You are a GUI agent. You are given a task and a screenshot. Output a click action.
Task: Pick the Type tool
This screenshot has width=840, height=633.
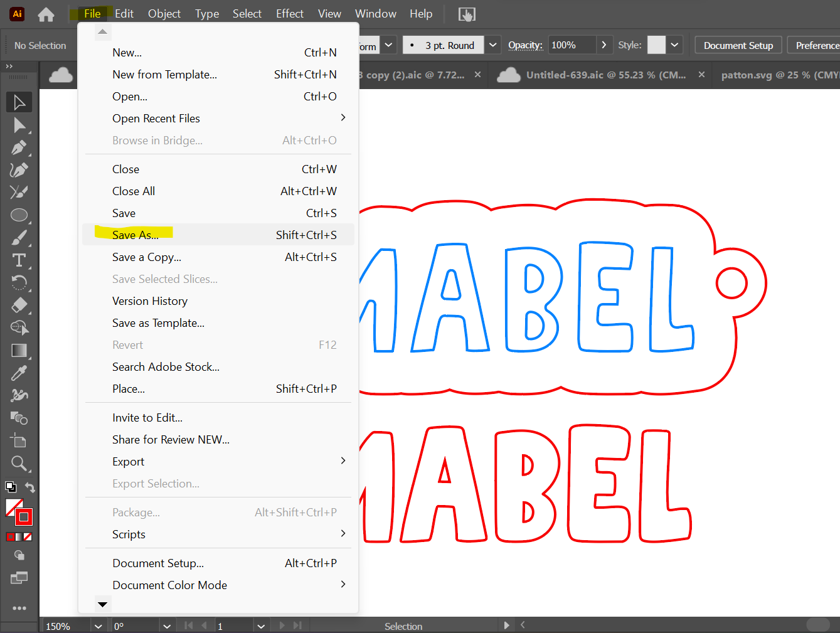(19, 260)
